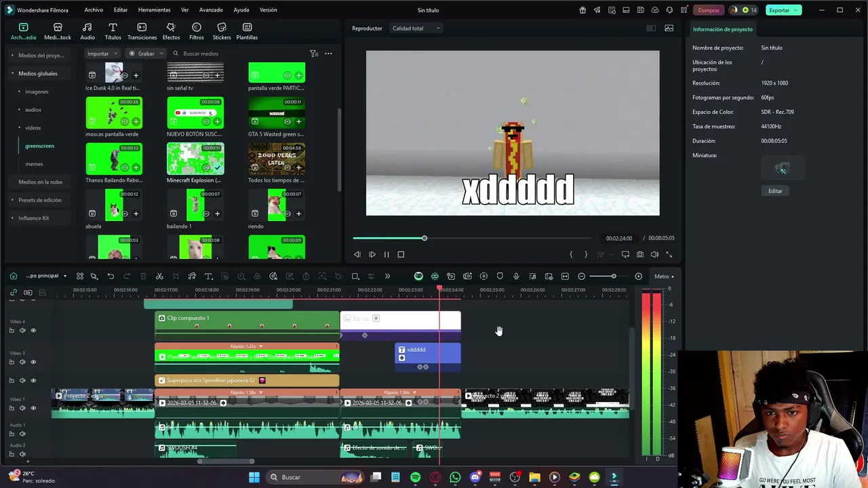Click the redo arrow in timeline toolbar
Viewport: 868px width, 488px height.
pos(127,277)
